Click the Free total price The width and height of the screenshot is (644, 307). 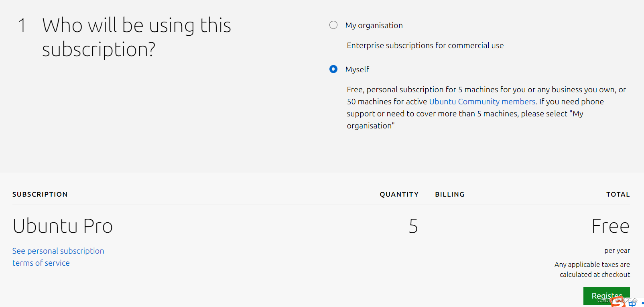point(611,226)
